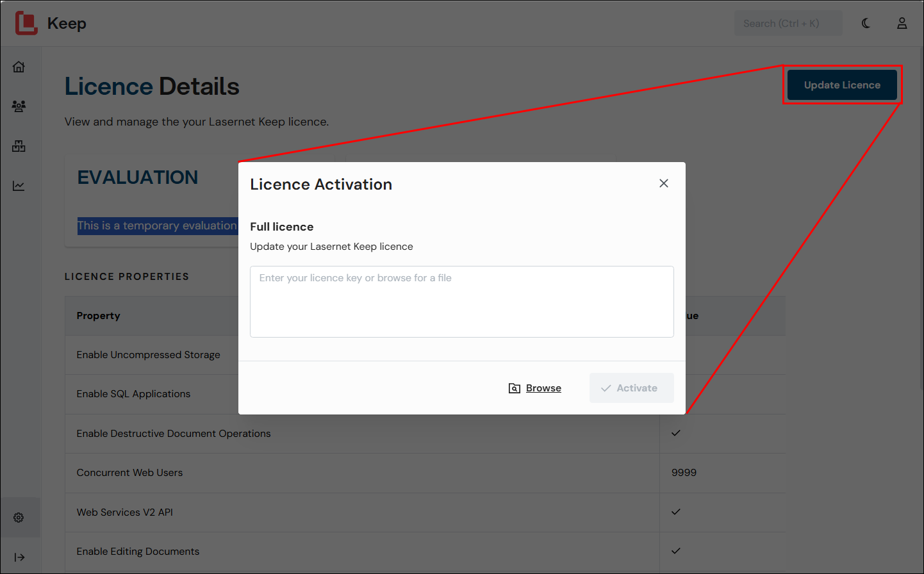Open the user profile icon
Viewport: 924px width, 574px height.
[902, 23]
